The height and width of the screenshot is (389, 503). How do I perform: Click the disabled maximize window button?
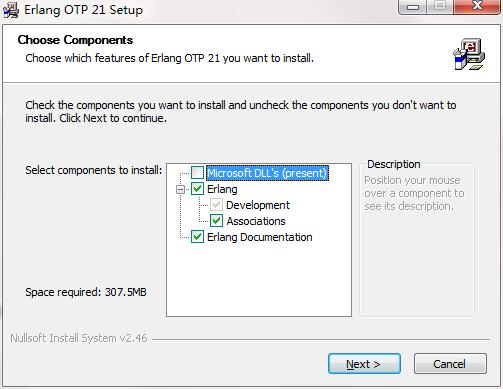click(x=440, y=6)
